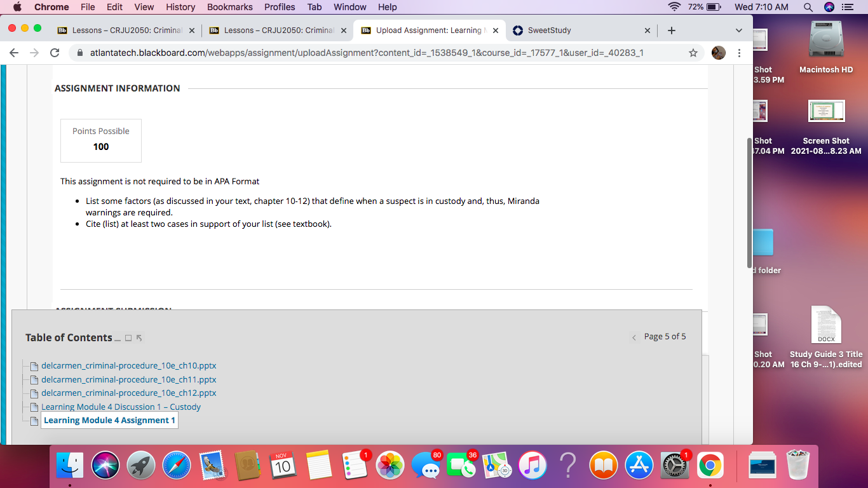Image resolution: width=868 pixels, height=488 pixels.
Task: Go to previous page in Table of Contents
Action: 634,337
